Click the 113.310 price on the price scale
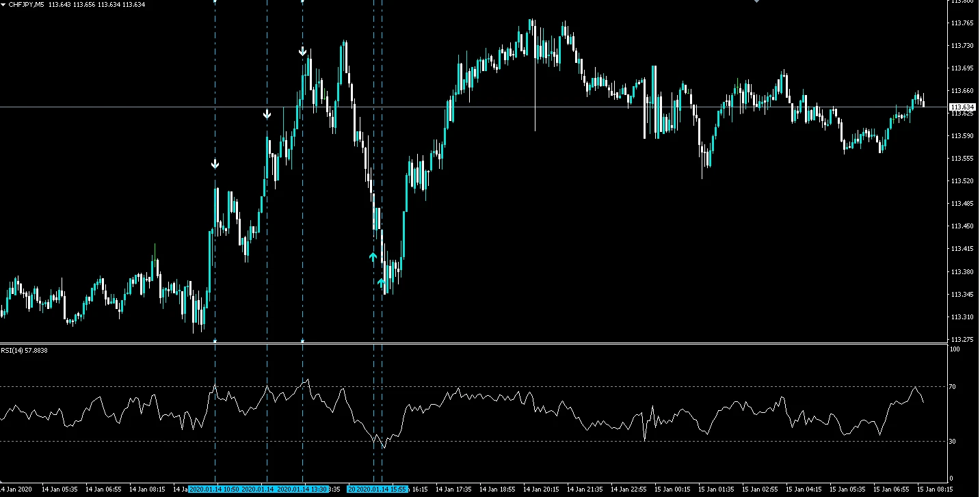Screen dimensions: 980x497 962,317
